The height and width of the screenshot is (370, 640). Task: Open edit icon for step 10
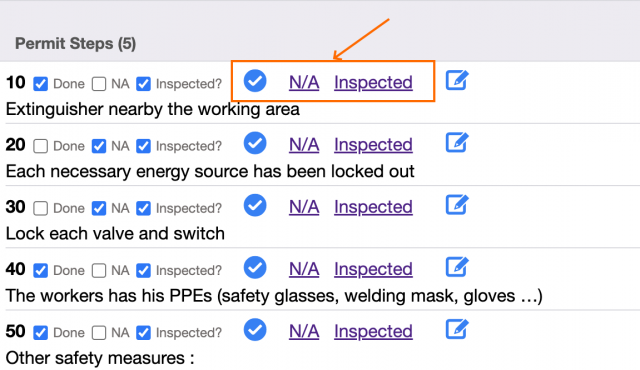click(x=457, y=80)
